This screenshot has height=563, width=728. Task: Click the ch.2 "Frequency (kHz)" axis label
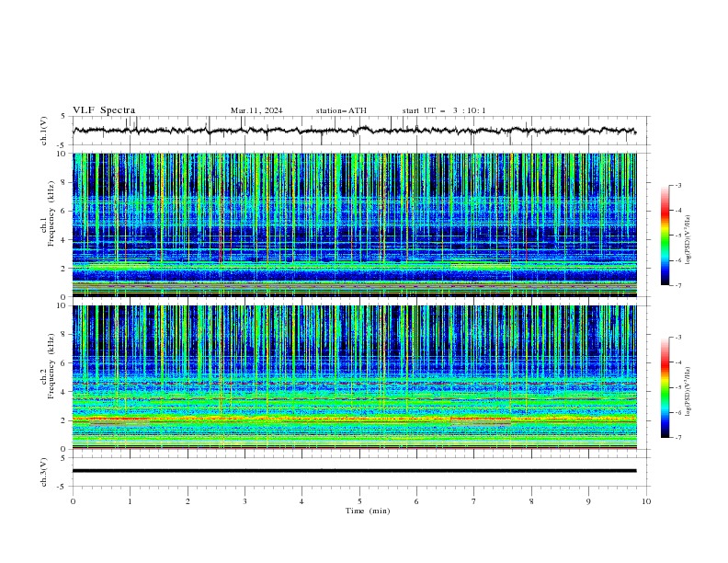[51, 366]
